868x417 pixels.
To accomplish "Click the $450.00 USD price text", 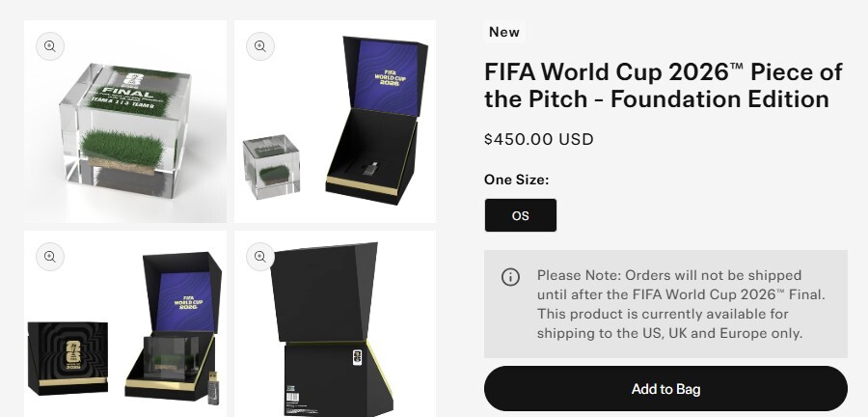I will point(538,139).
